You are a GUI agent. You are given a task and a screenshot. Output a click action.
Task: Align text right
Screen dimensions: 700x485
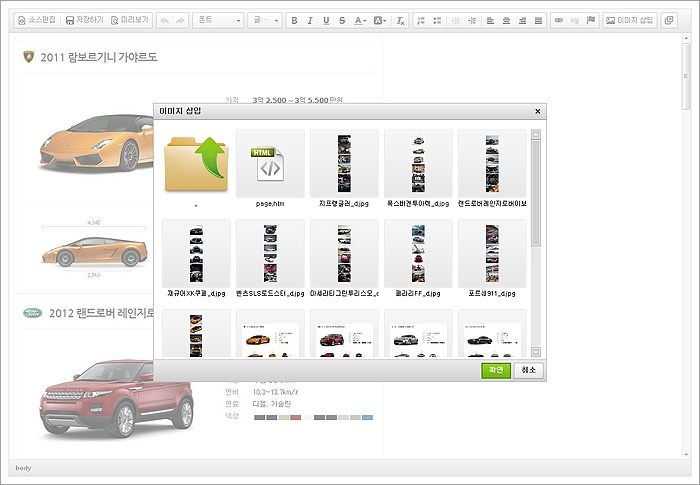[522, 21]
